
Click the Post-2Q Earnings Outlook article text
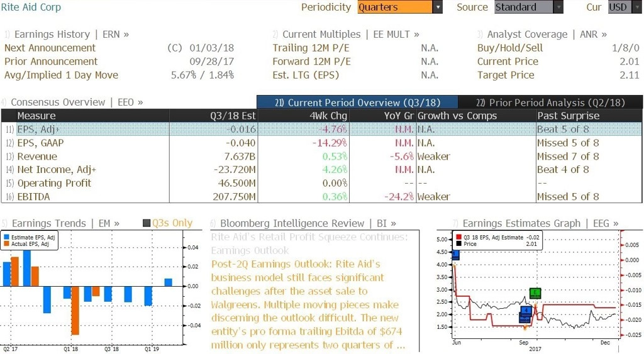point(307,304)
